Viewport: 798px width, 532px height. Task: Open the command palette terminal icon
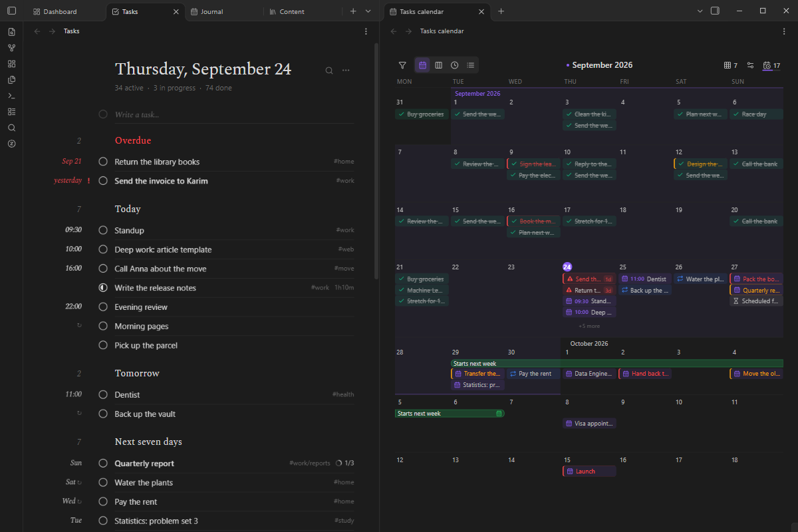11,96
